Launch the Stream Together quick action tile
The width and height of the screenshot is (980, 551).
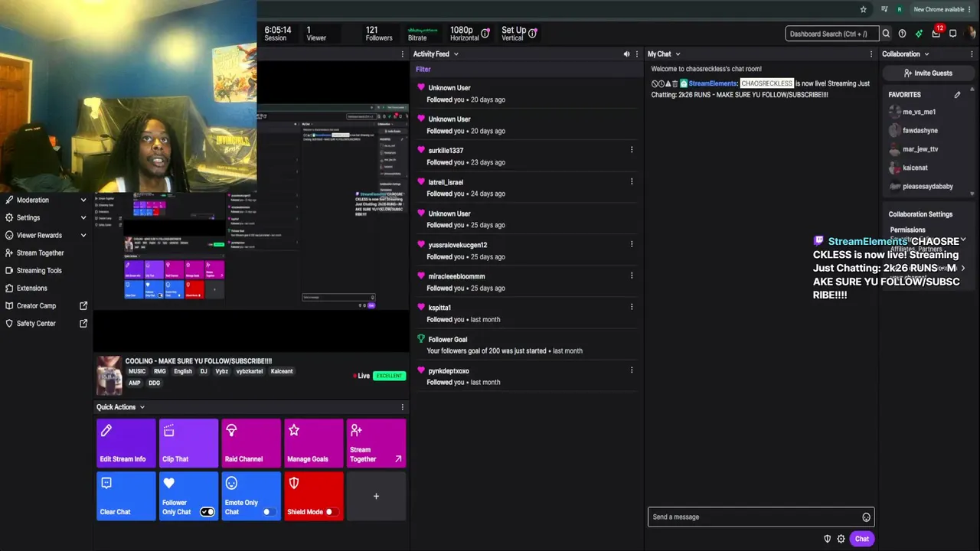[376, 443]
